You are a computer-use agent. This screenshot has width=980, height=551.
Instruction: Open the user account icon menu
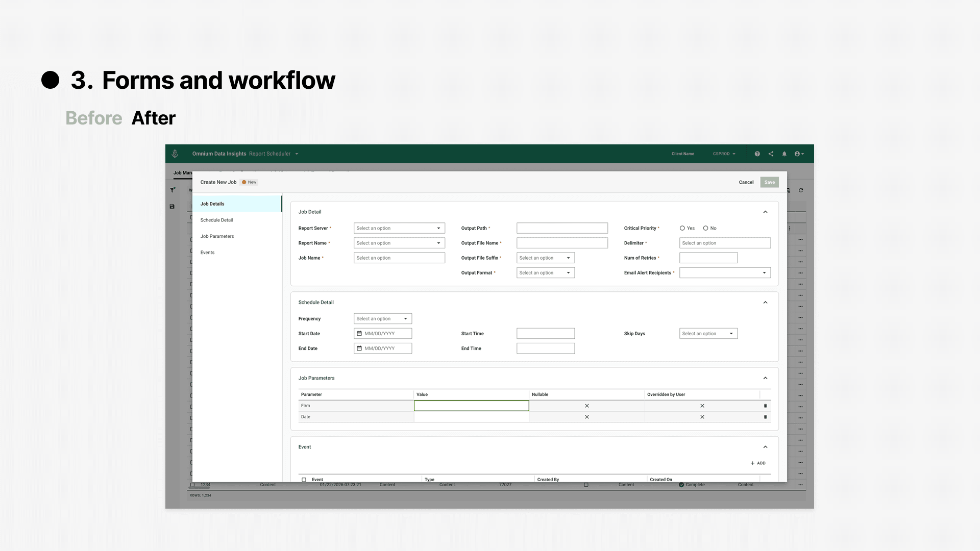(799, 154)
